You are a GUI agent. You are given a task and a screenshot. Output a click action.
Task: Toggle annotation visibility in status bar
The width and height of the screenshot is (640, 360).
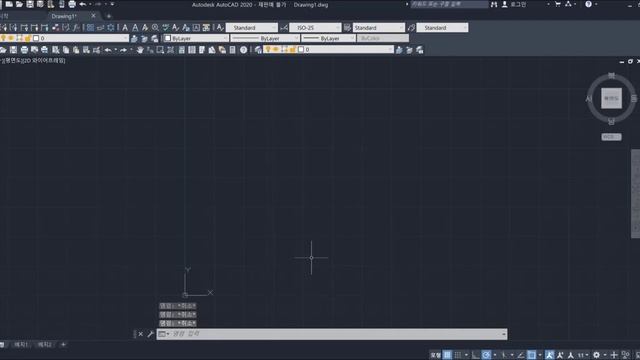[549, 355]
